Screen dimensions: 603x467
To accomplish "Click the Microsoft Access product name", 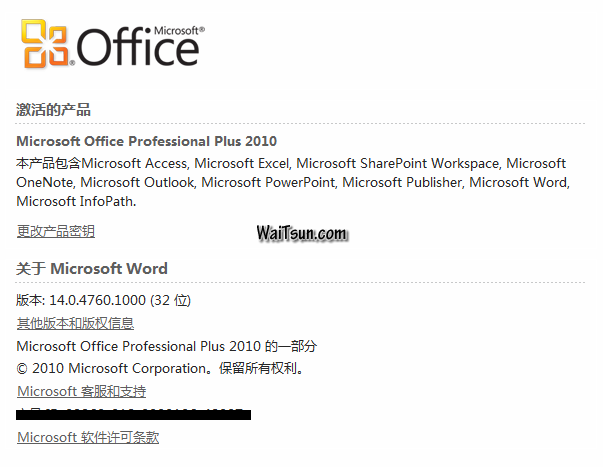I will pyautogui.click(x=135, y=163).
